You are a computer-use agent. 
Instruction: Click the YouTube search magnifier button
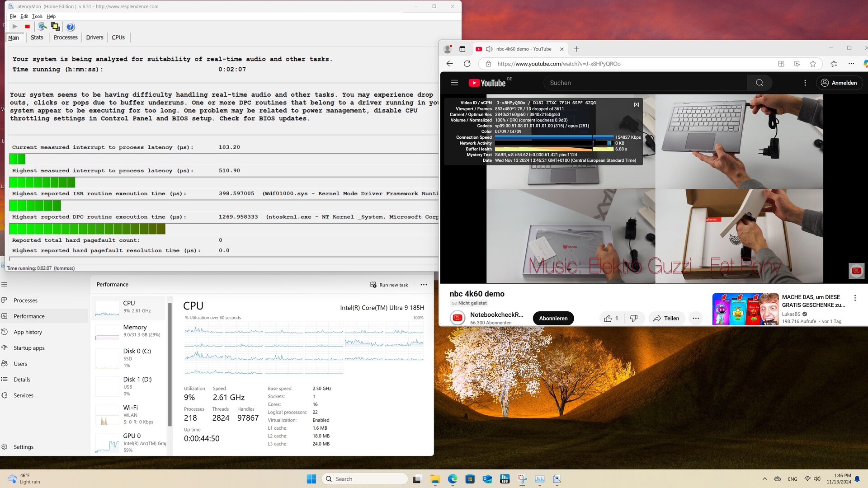tap(759, 83)
